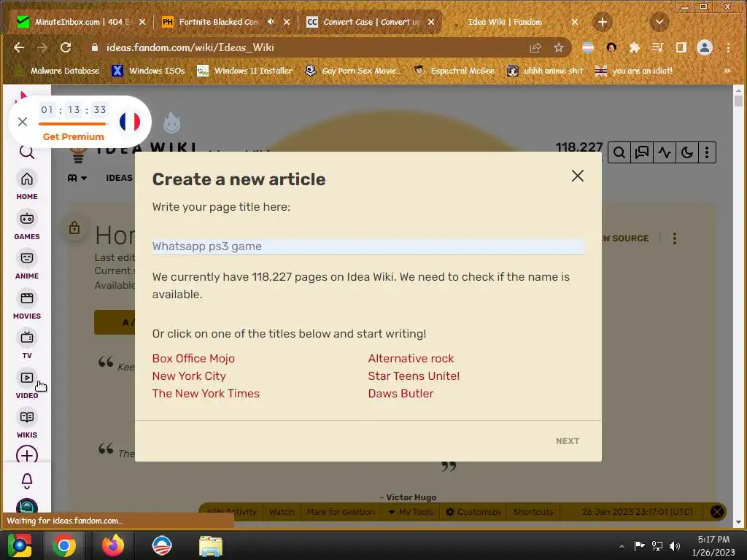Bookmark this page with star icon
The height and width of the screenshot is (560, 747).
click(558, 47)
